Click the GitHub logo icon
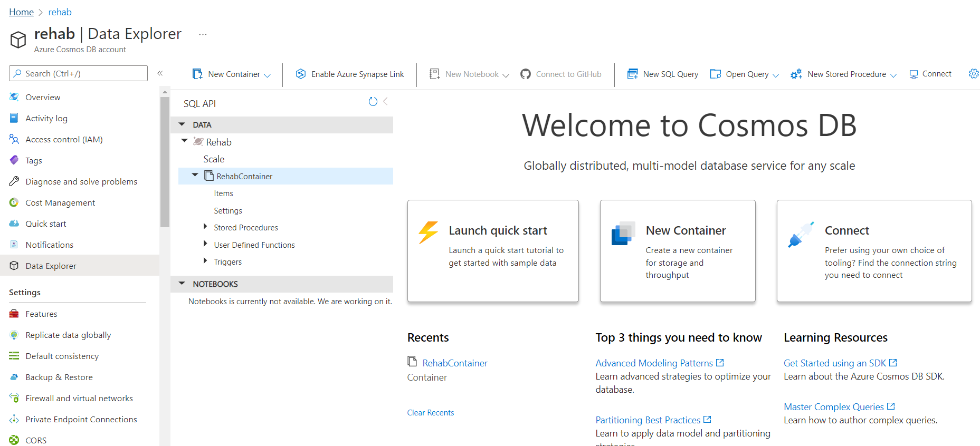The height and width of the screenshot is (446, 980). coord(526,74)
